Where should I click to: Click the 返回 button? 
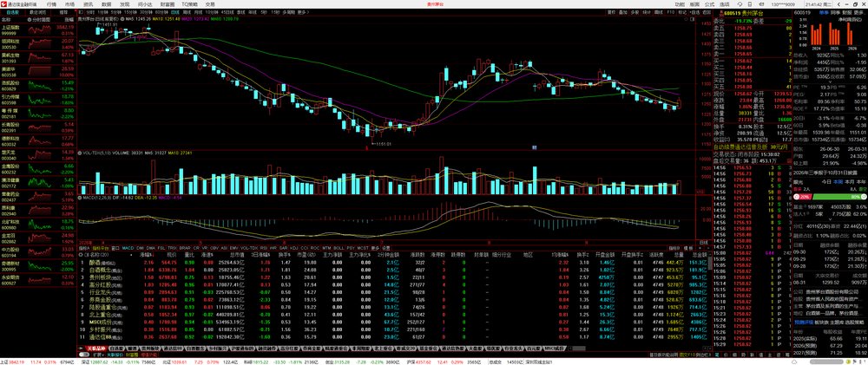pos(707,12)
